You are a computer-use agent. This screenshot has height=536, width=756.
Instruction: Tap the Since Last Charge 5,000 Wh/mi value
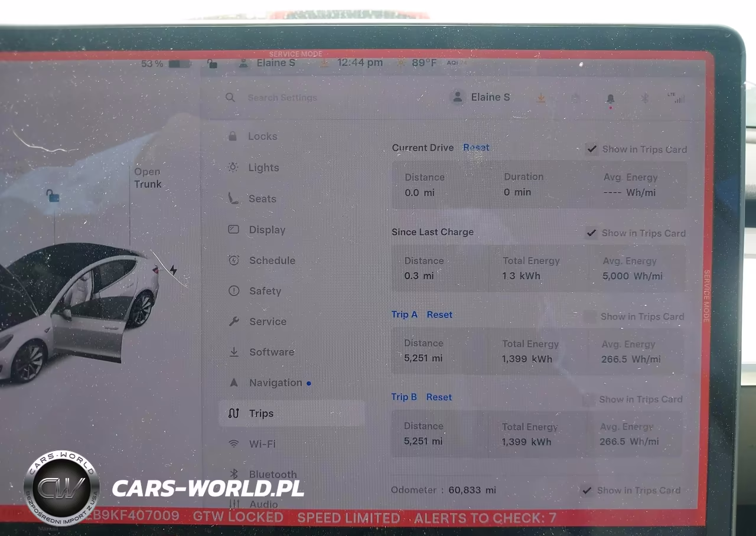tap(632, 276)
